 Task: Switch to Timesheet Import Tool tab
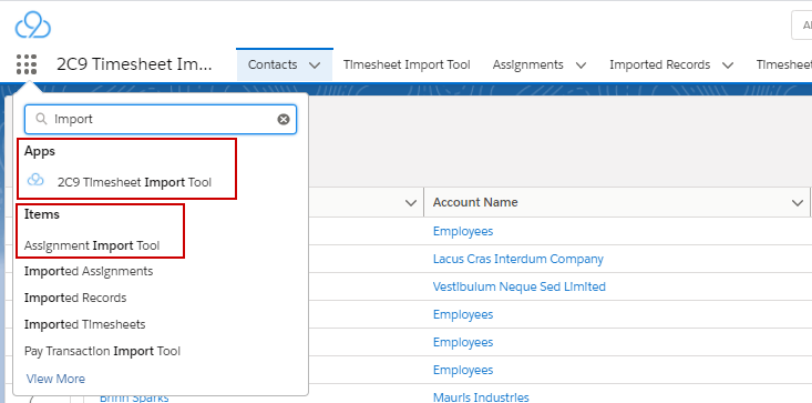pos(407,65)
